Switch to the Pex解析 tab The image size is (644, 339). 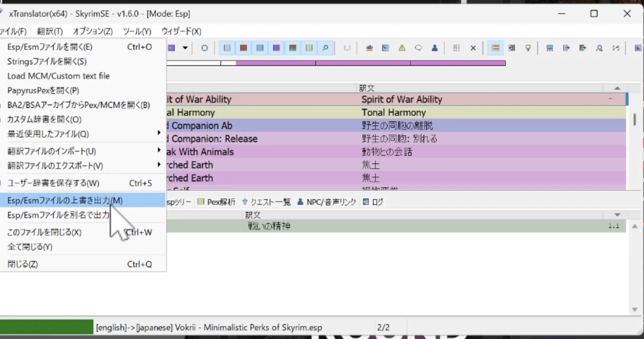216,201
